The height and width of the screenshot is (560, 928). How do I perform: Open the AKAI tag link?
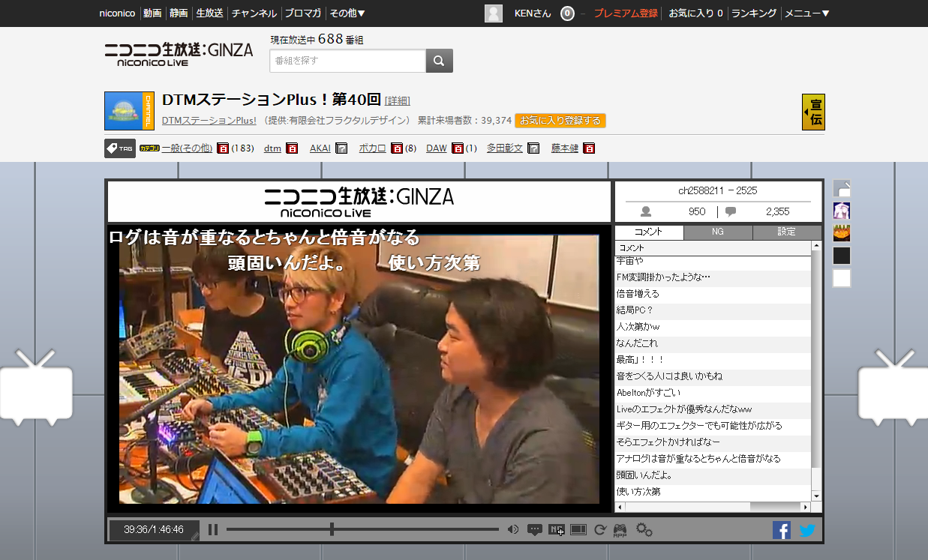[x=320, y=148]
